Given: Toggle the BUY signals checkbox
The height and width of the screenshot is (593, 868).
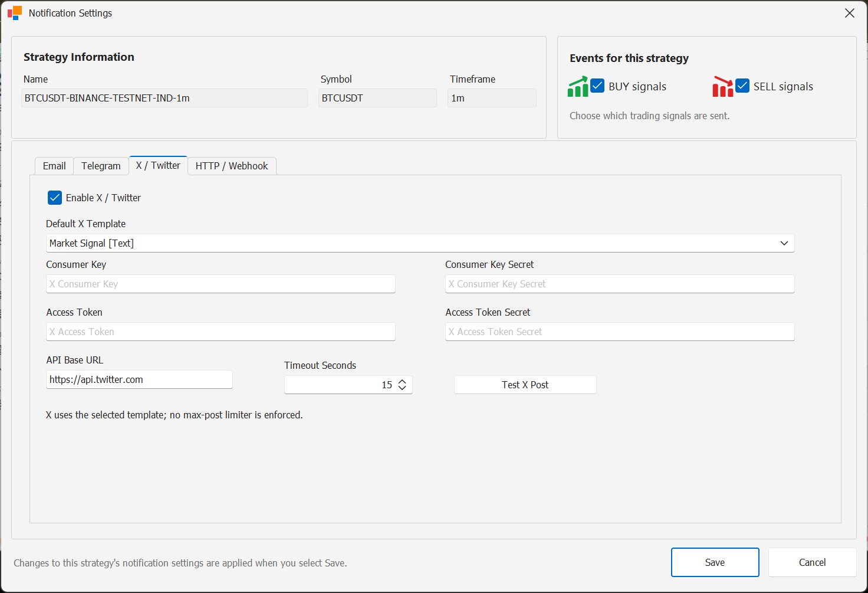Looking at the screenshot, I should point(597,86).
